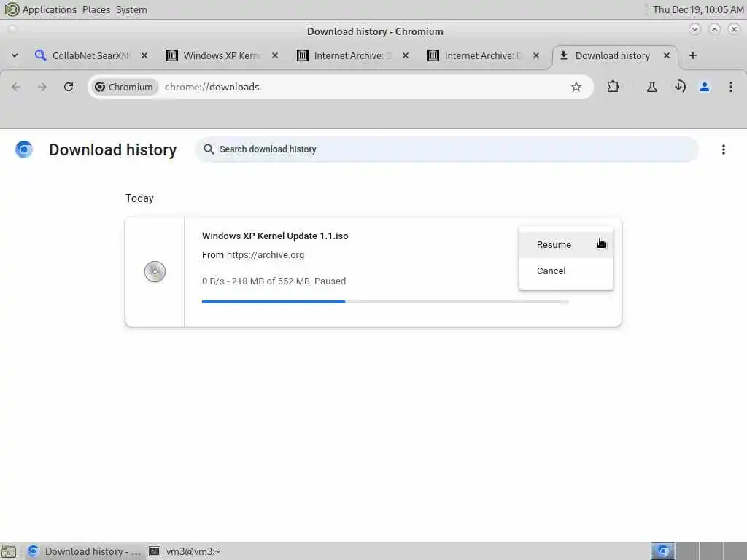747x560 pixels.
Task: Close the Chromium window
Action: click(x=734, y=29)
